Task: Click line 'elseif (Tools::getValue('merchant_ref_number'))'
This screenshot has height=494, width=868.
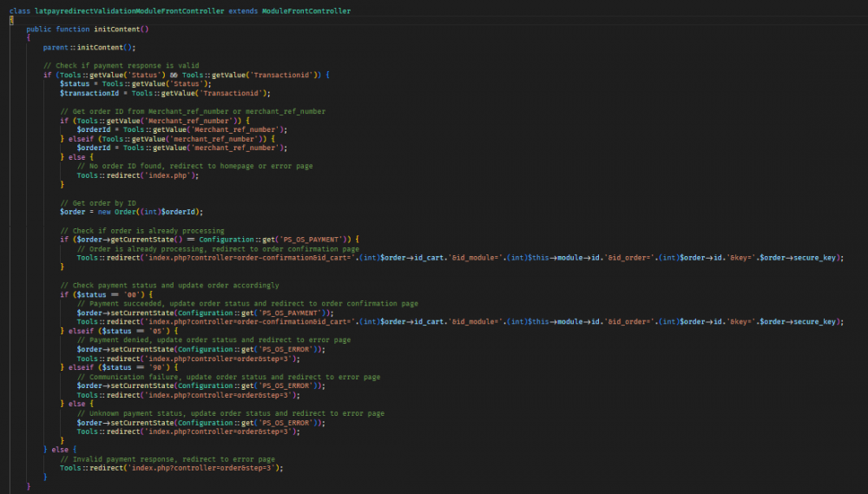Action: [168, 139]
